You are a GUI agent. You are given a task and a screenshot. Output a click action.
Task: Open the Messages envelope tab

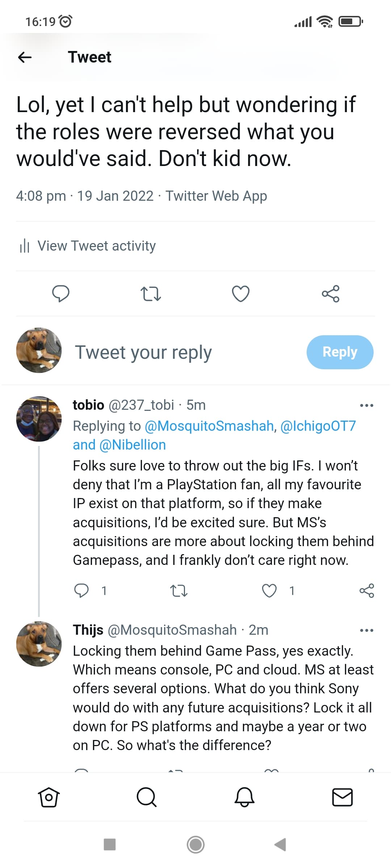pyautogui.click(x=342, y=797)
